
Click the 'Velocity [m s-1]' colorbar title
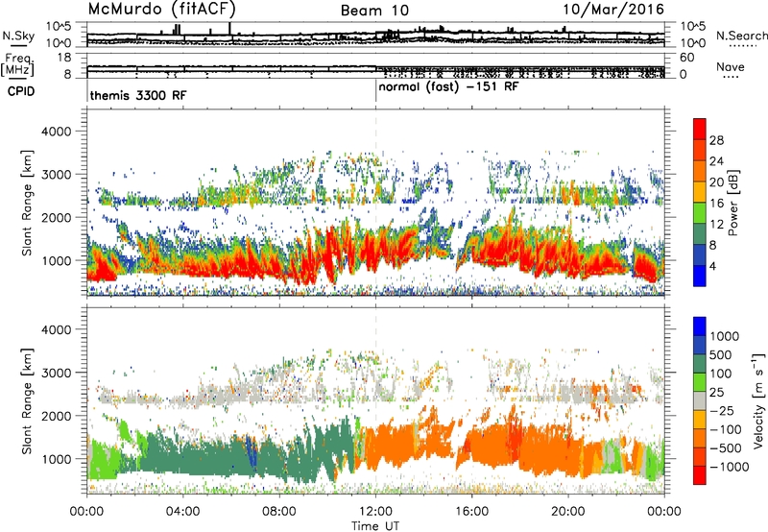coord(758,400)
